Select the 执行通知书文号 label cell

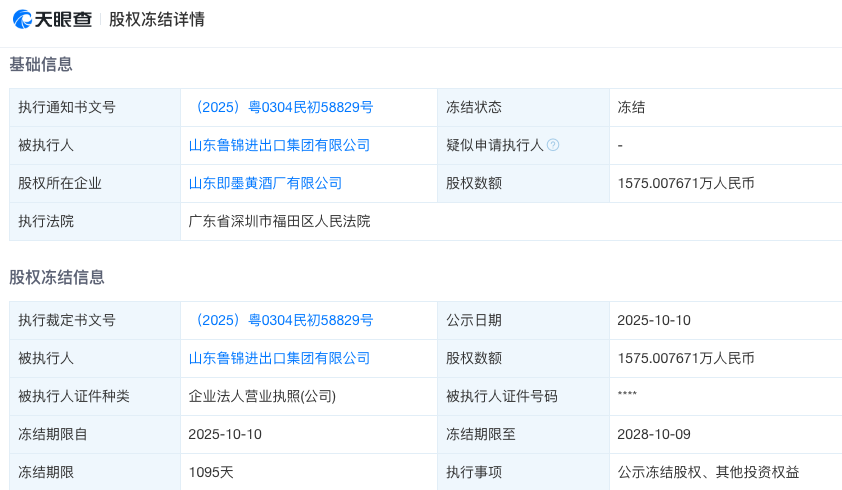pos(95,107)
